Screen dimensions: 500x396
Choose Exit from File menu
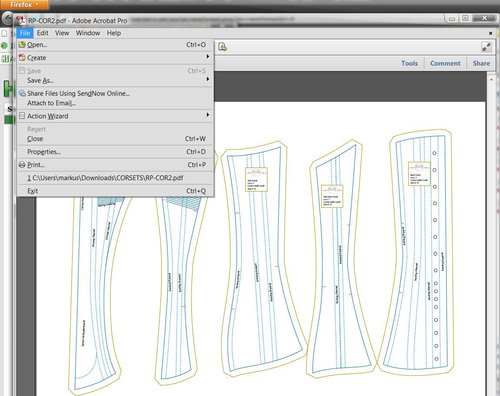pos(115,191)
